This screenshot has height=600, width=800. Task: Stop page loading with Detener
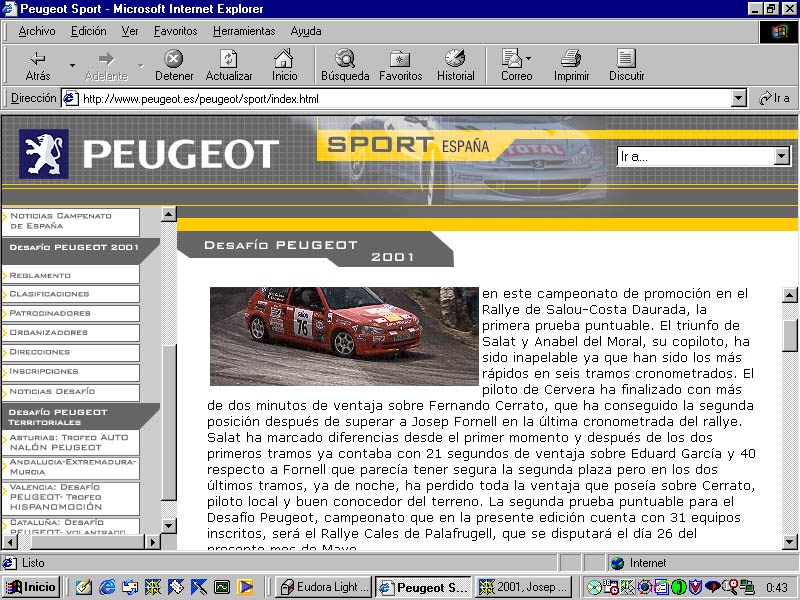pyautogui.click(x=174, y=65)
